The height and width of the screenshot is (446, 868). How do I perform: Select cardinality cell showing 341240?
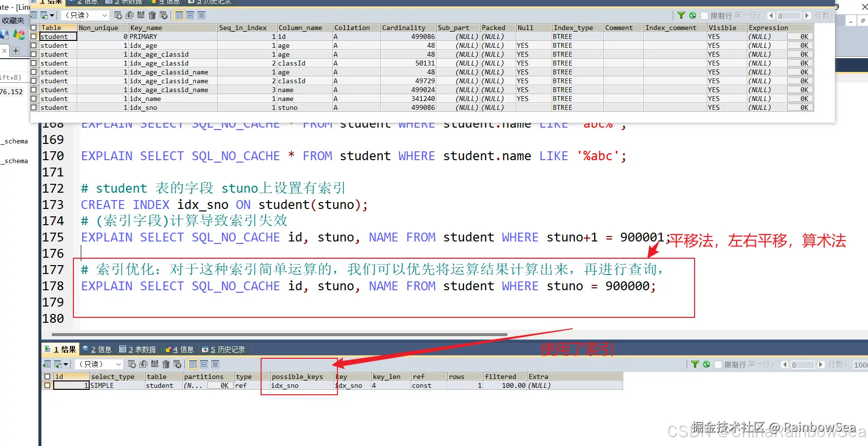408,99
